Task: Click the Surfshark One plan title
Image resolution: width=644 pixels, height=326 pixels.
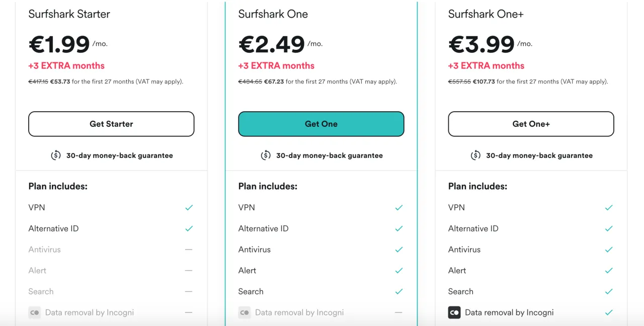Action: click(273, 14)
